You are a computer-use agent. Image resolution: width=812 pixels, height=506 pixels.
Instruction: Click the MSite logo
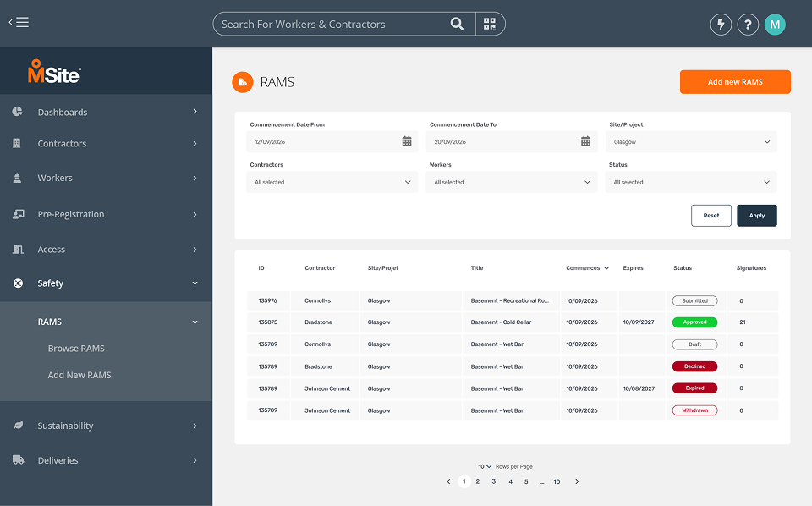[x=54, y=71]
